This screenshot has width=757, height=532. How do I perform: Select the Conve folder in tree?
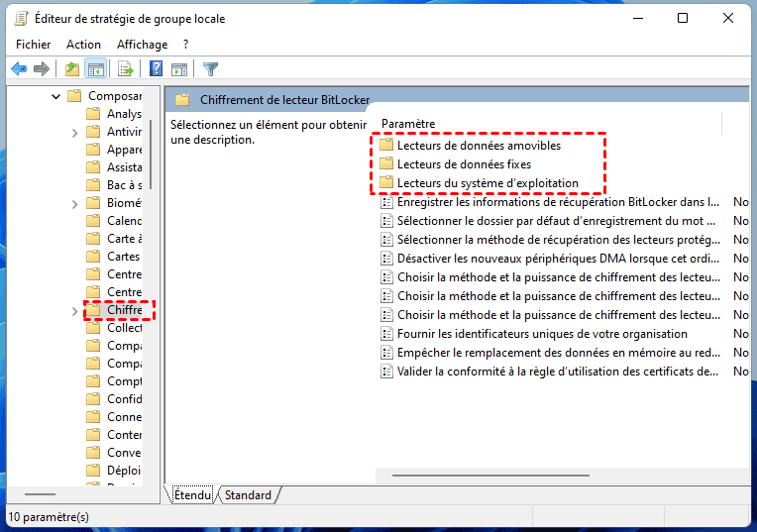coord(114,453)
